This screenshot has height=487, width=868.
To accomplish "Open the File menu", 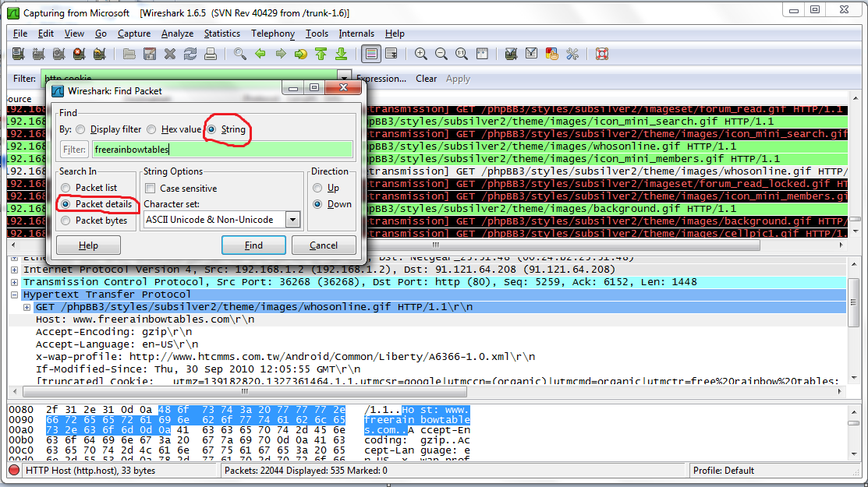I will (20, 34).
